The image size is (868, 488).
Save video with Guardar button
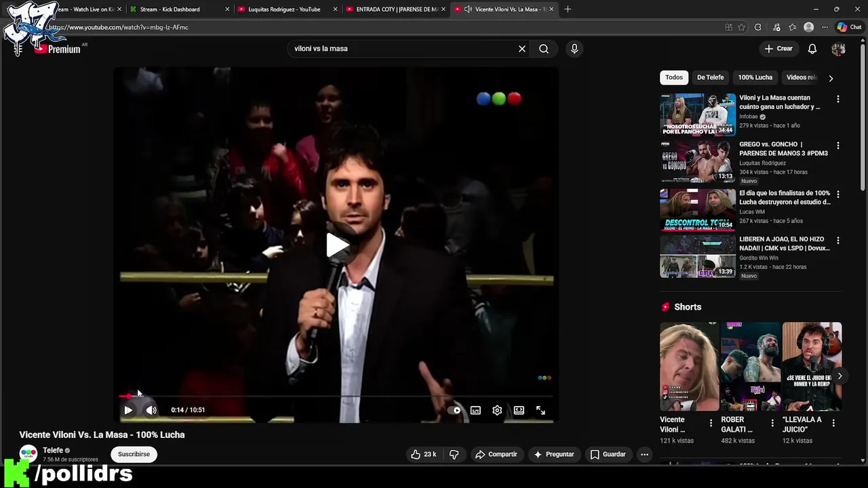coord(608,454)
